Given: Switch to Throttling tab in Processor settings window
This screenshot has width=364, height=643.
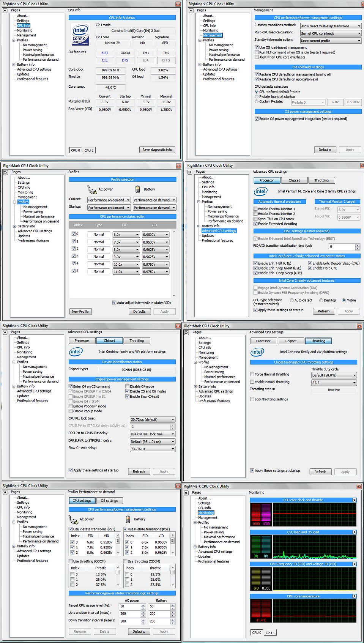Looking at the screenshot, I should [x=321, y=181].
